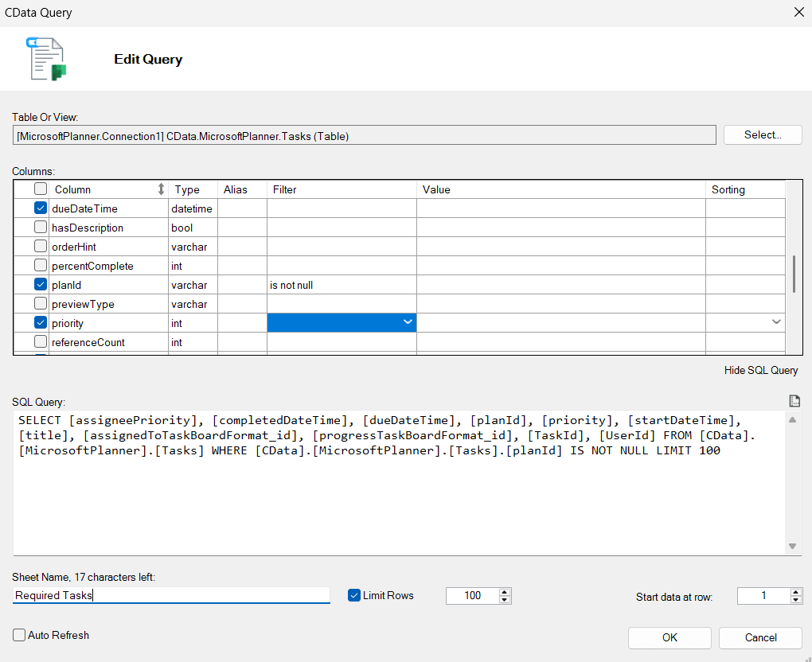Toggle the Auto Refresh checkbox

pyautogui.click(x=18, y=635)
